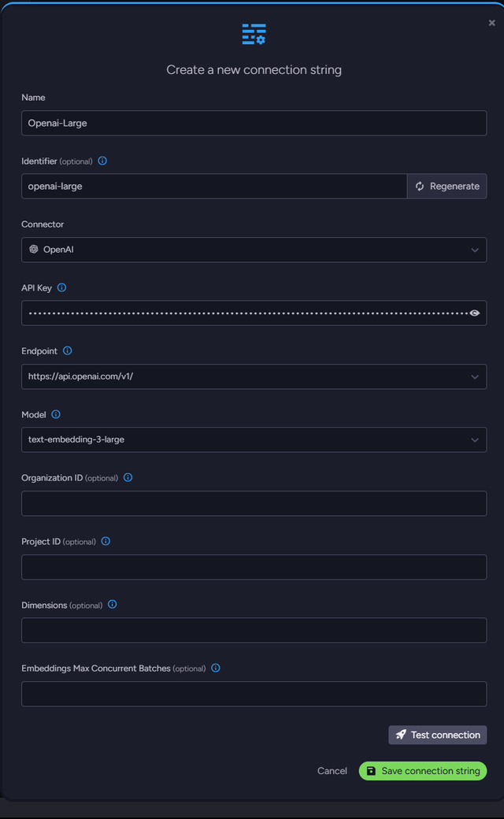Click the Cancel link
504x819 pixels.
coord(332,771)
